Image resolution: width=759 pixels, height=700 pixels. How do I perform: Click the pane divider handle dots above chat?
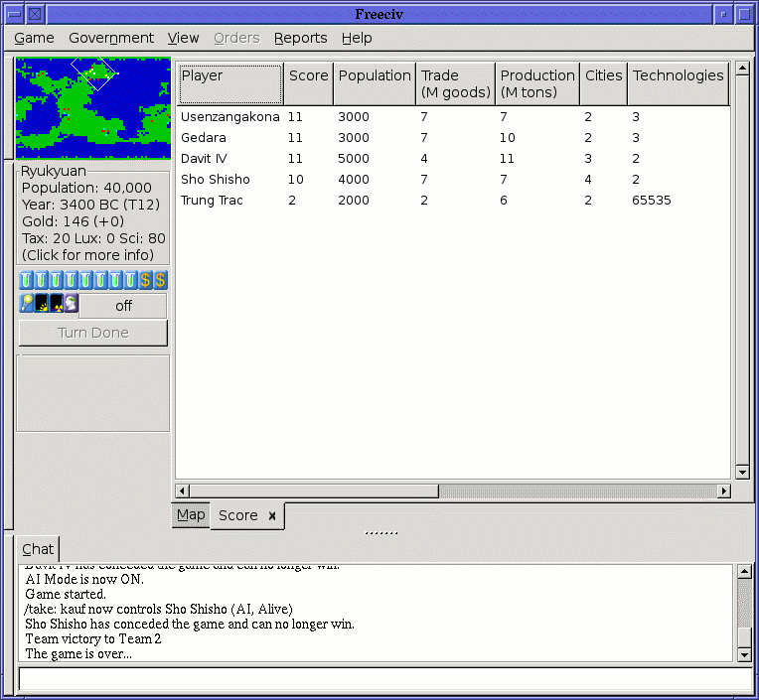380,533
